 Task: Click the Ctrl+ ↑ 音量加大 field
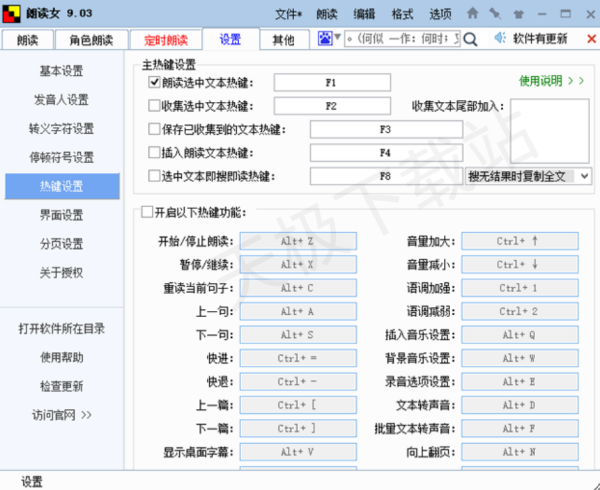click(x=520, y=241)
